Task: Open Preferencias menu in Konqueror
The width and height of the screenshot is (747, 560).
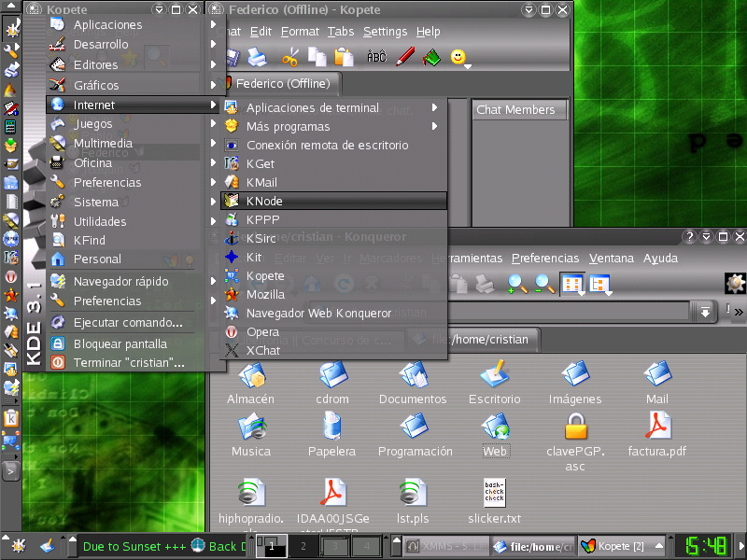Action: 545,259
